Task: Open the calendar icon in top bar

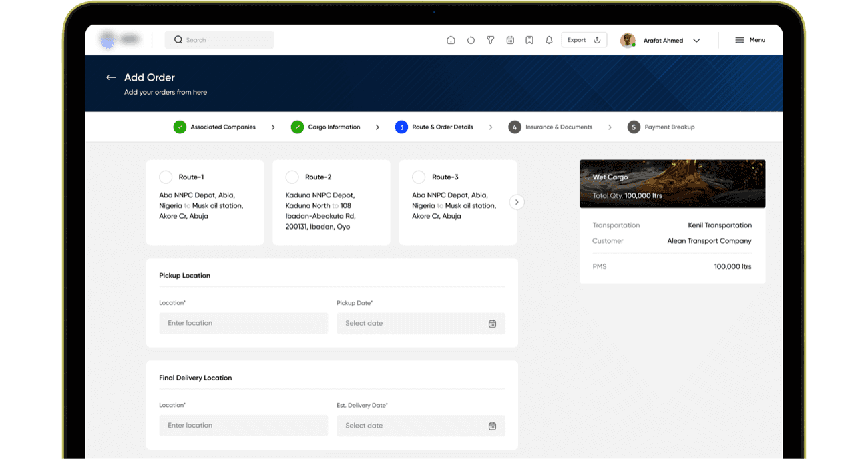Action: [x=510, y=40]
